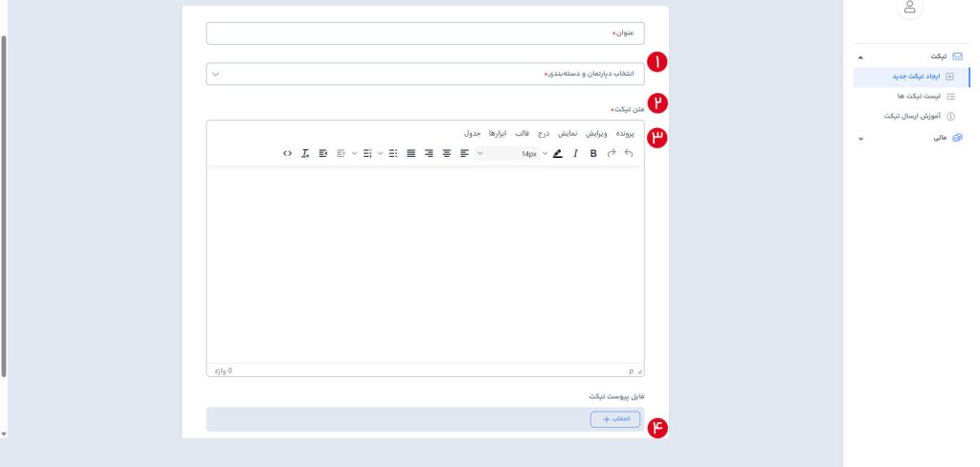
Task: Open the درج menu in editor
Action: click(544, 133)
